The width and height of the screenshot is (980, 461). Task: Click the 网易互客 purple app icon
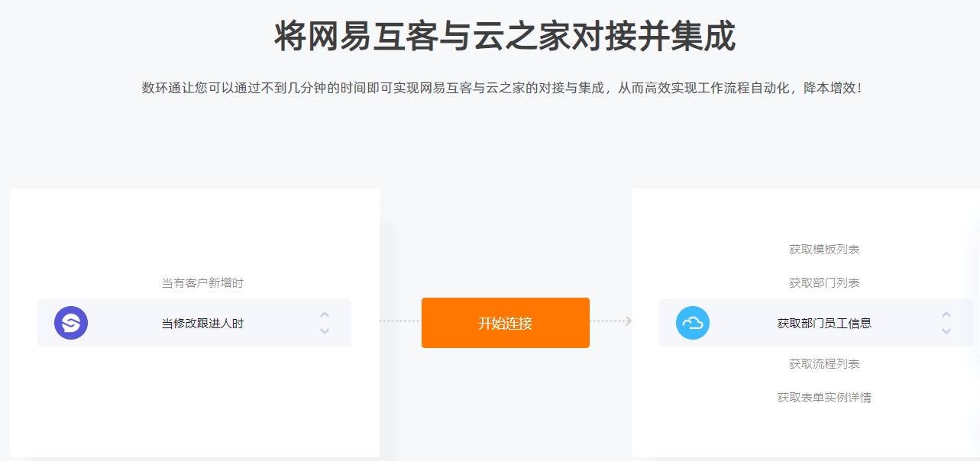click(71, 323)
